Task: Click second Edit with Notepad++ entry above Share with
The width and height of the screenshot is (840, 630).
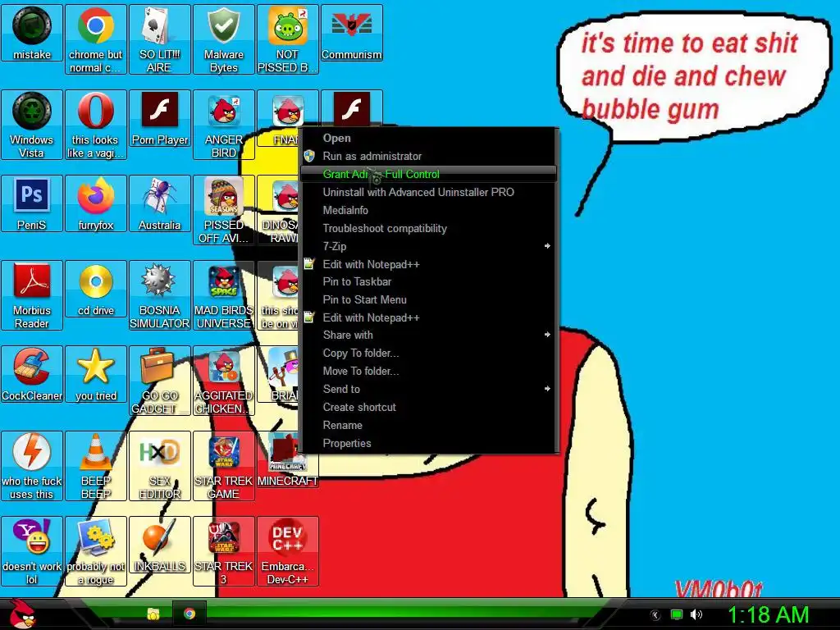Action: pos(428,317)
